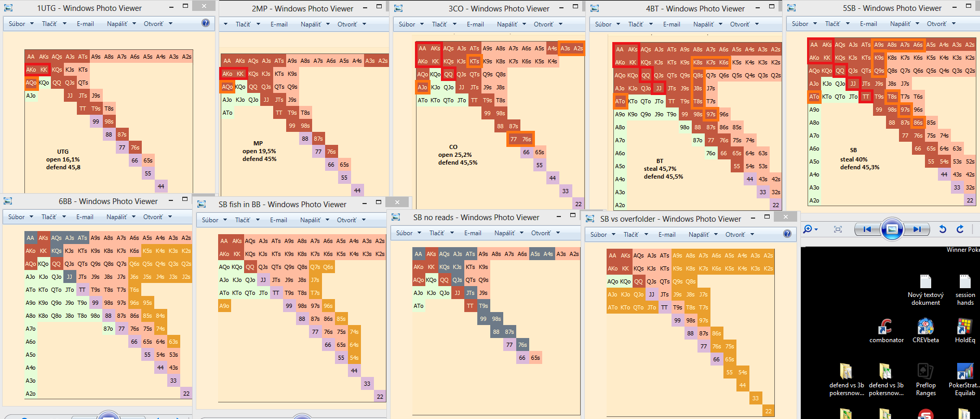Image resolution: width=980 pixels, height=419 pixels.
Task: Open Napáliť dropdown in SB fish in BB window
Action: pyautogui.click(x=314, y=220)
